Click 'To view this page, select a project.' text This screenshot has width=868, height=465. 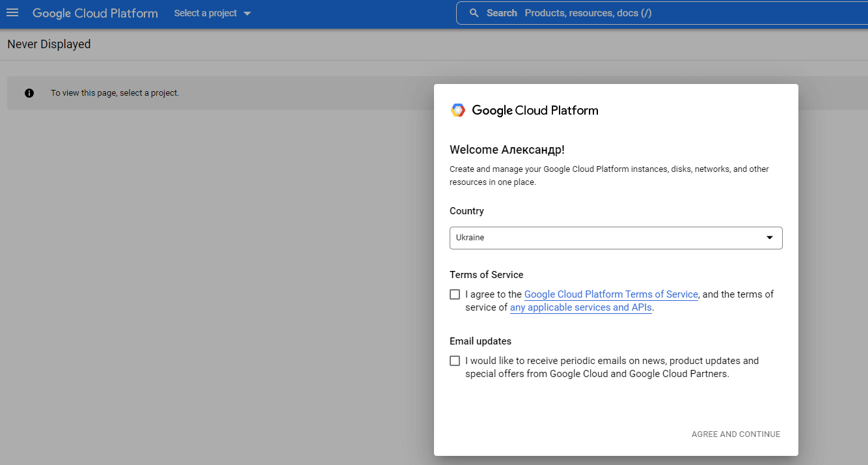coord(115,93)
